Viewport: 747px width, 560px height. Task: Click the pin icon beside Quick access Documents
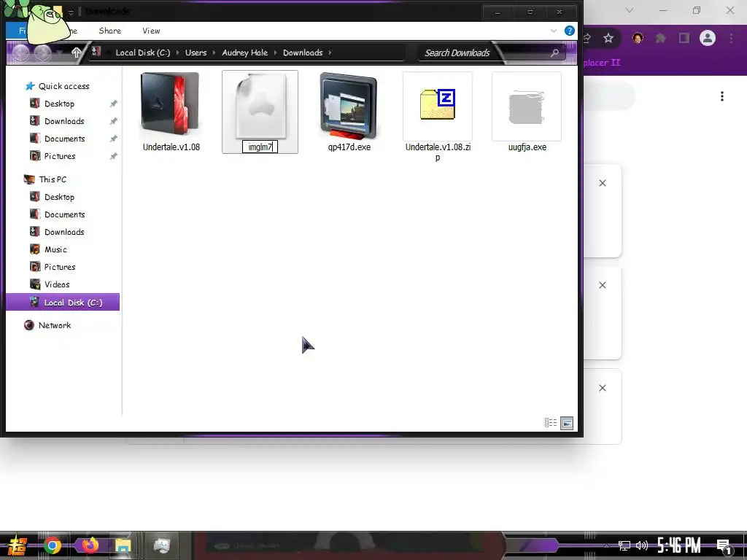(113, 139)
